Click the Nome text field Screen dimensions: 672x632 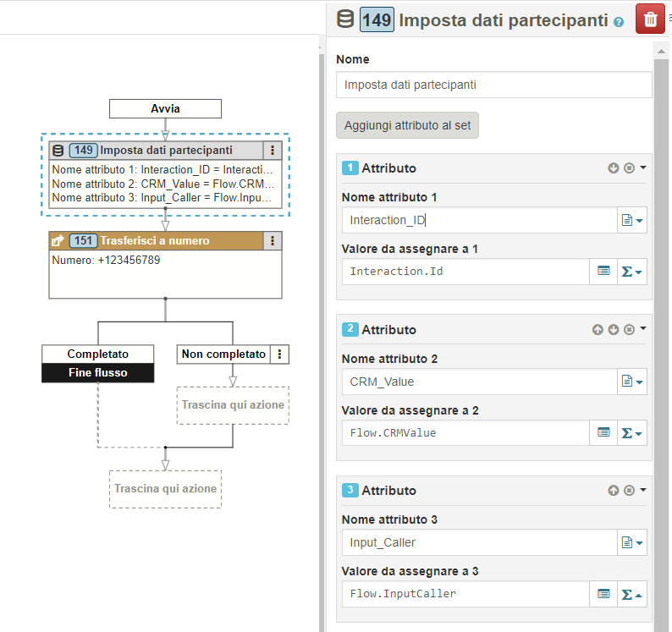493,85
